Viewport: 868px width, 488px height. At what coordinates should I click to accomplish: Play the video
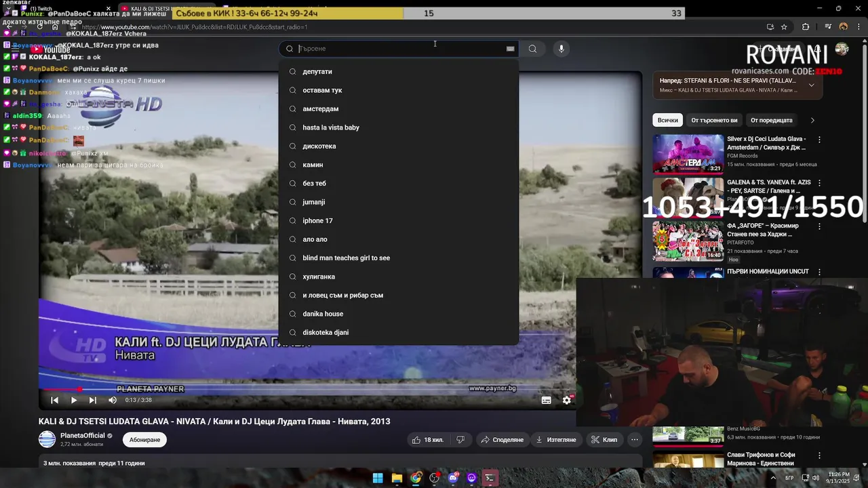[x=74, y=401]
